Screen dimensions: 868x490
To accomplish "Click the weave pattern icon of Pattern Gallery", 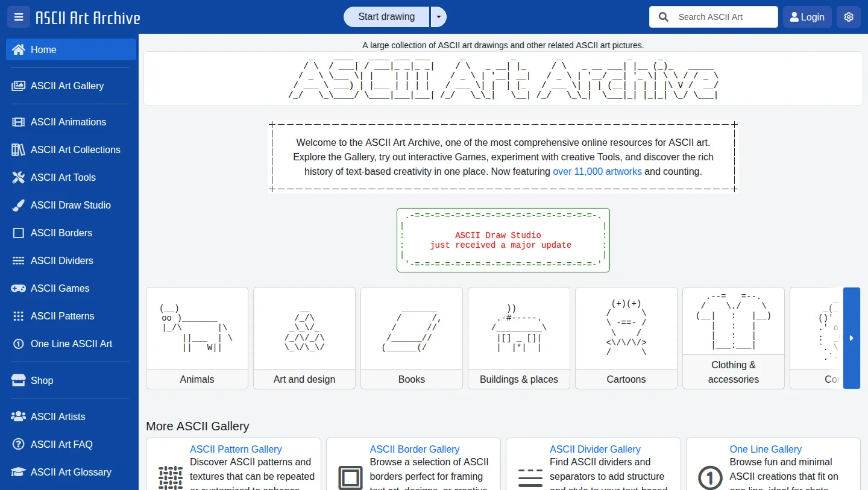I will pos(171,477).
